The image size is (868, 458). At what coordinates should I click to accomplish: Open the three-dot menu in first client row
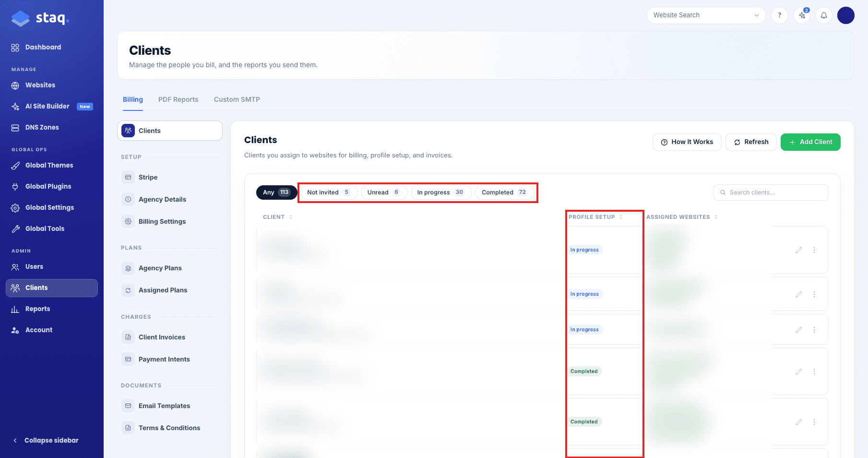point(814,250)
